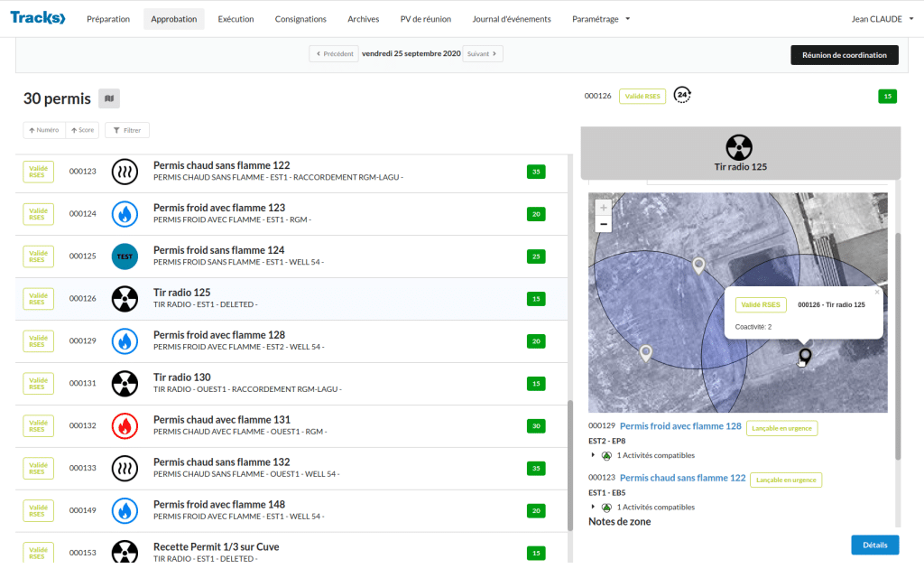Sort permits by Numéro

pyautogui.click(x=44, y=130)
